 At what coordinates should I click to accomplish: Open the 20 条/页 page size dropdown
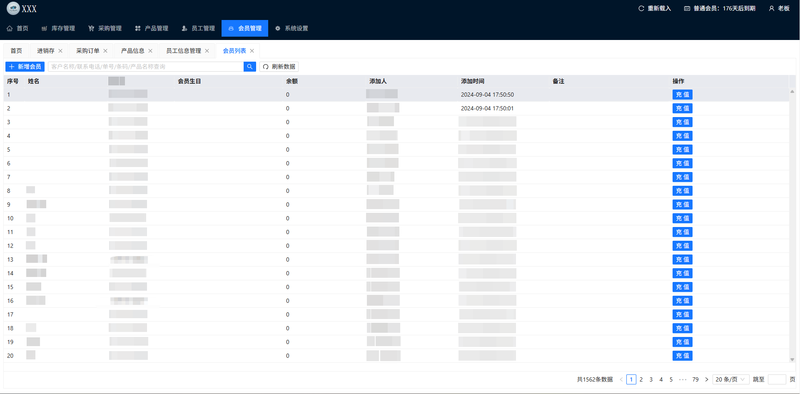(x=731, y=379)
